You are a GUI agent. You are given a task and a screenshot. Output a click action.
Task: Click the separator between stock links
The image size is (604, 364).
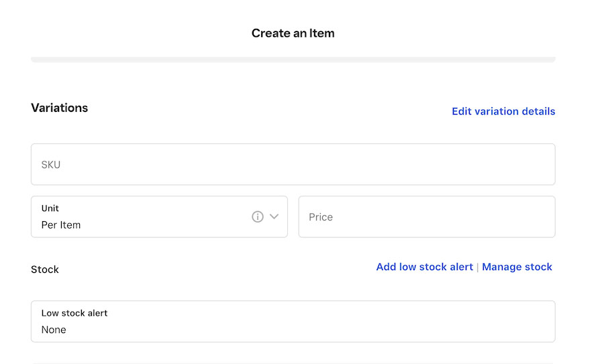478,267
